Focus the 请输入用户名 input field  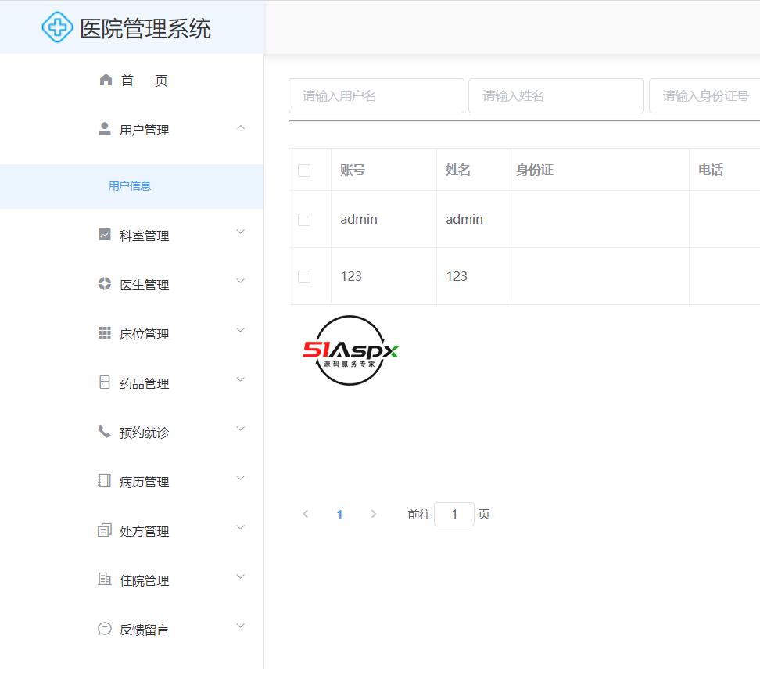376,96
